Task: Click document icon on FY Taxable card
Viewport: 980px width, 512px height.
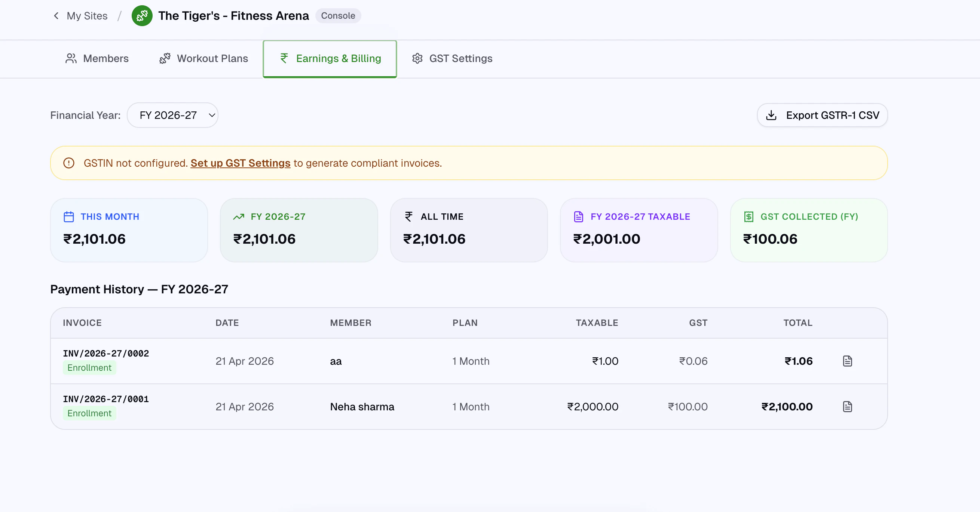Action: pos(578,217)
